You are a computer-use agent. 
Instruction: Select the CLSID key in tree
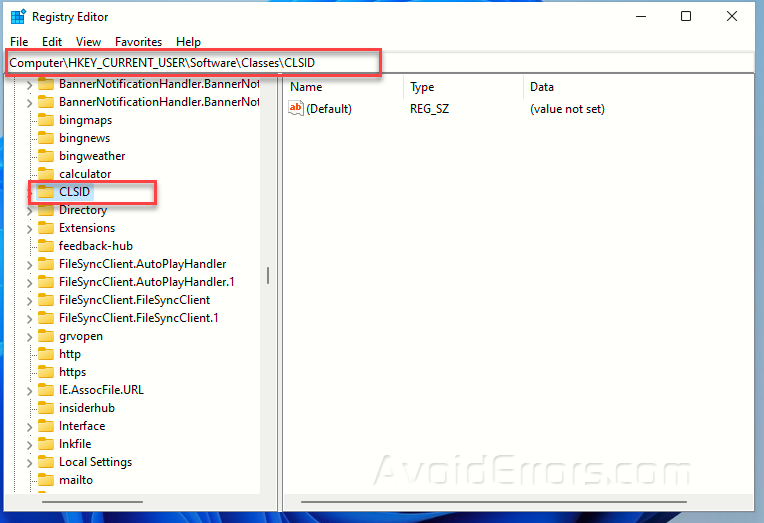pos(75,192)
